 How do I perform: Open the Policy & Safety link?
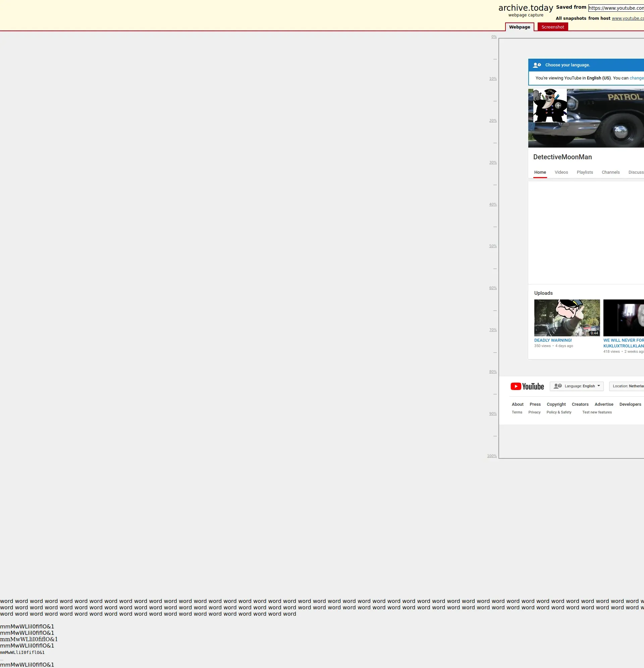click(558, 412)
